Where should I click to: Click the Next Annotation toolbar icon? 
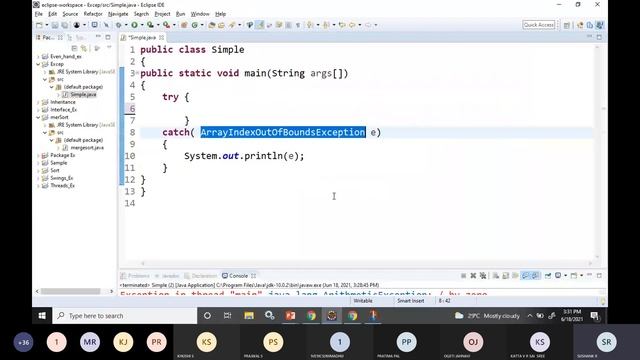tap(311, 25)
